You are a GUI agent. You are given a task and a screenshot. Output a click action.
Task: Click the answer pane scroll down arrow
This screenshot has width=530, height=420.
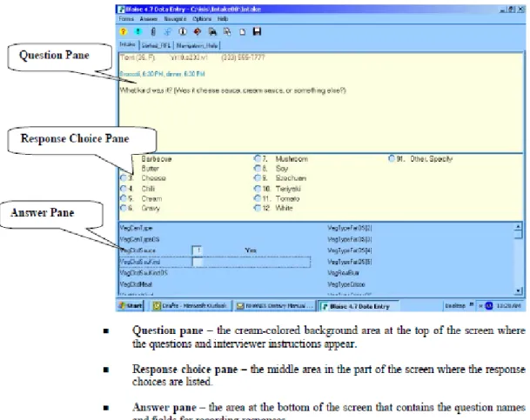519,290
